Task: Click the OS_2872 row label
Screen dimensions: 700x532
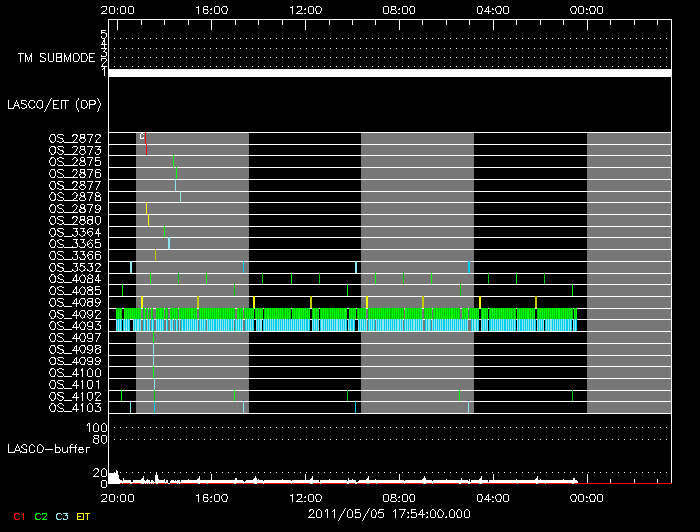Action: 75,138
